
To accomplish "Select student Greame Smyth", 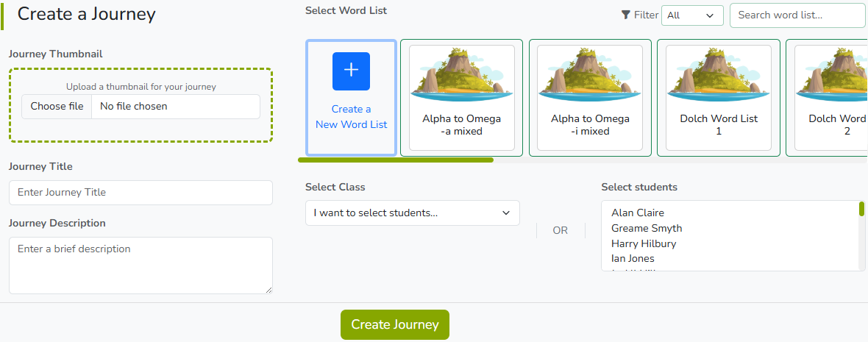I will tap(647, 229).
